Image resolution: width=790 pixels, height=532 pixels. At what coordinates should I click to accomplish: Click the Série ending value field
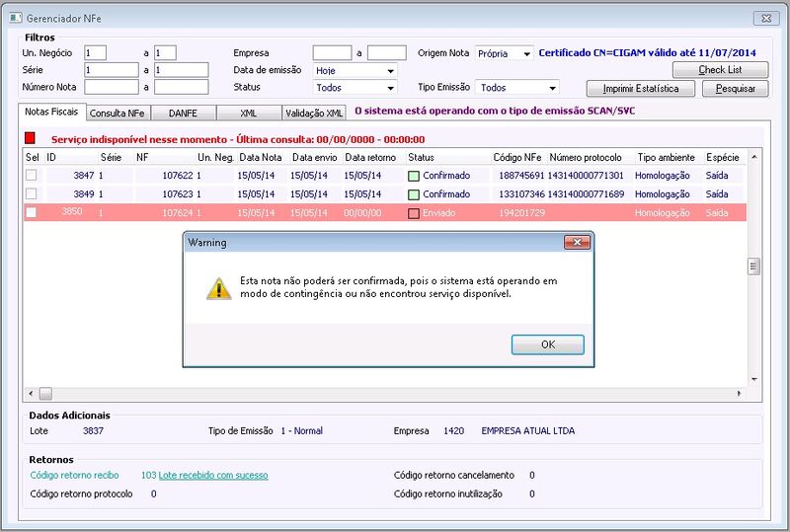(x=182, y=70)
